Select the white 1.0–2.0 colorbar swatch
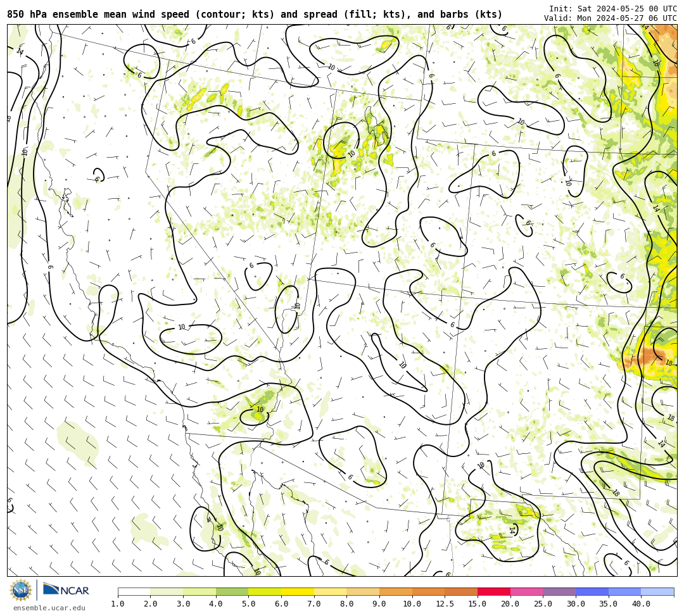The image size is (684, 616). click(x=134, y=591)
